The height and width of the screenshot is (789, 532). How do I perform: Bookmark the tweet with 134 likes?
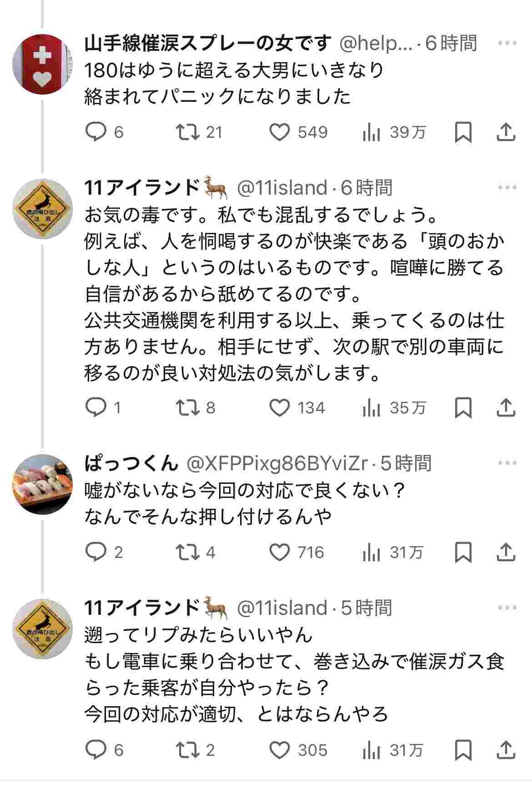coord(463,408)
